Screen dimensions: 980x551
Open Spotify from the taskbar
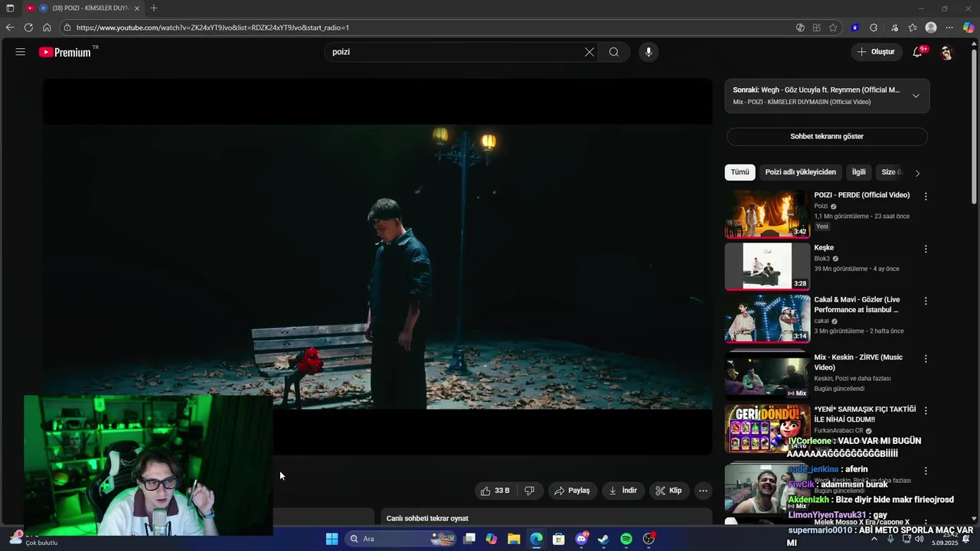click(x=626, y=539)
